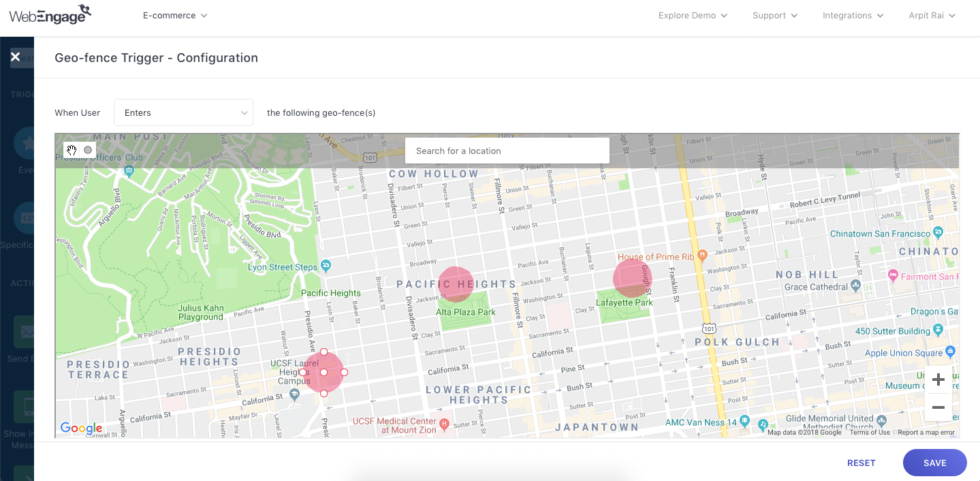Zoom in using the map plus button
980x481 pixels.
(x=938, y=379)
